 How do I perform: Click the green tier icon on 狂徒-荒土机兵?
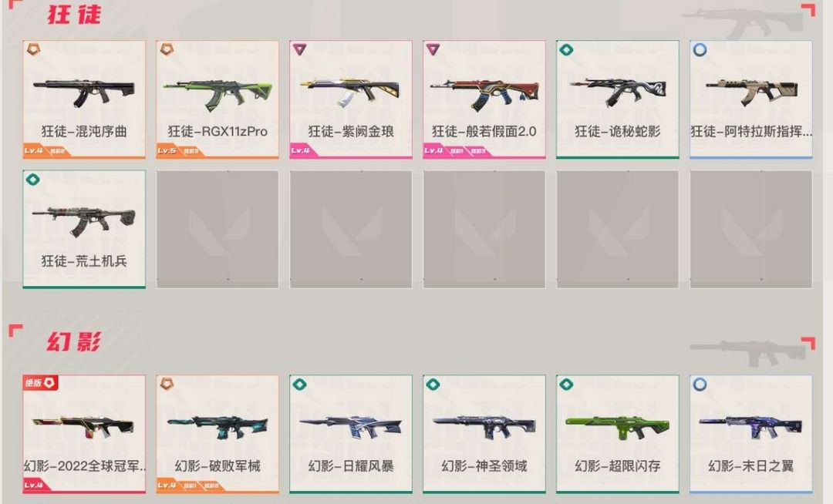tap(33, 180)
